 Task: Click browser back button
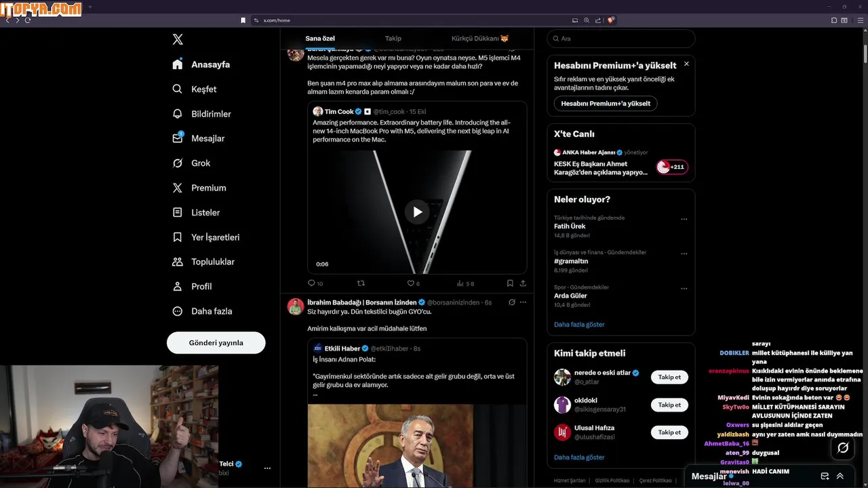tap(7, 20)
